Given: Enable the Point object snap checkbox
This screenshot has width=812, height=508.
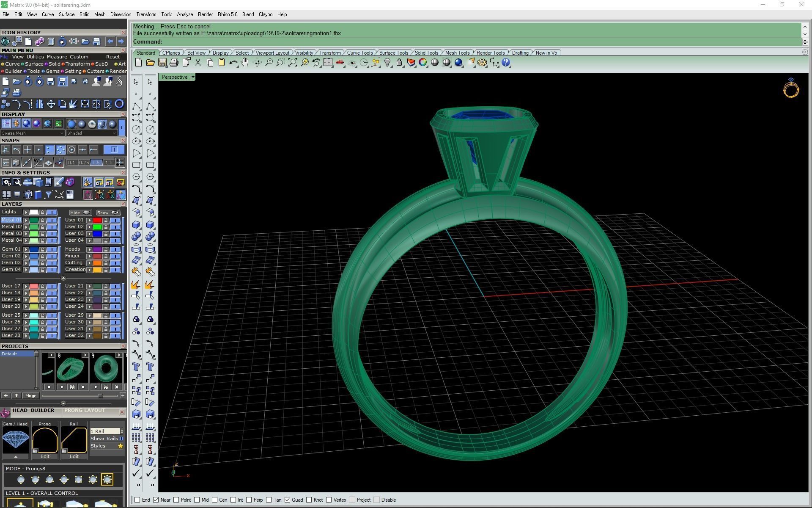Looking at the screenshot, I should (176, 500).
